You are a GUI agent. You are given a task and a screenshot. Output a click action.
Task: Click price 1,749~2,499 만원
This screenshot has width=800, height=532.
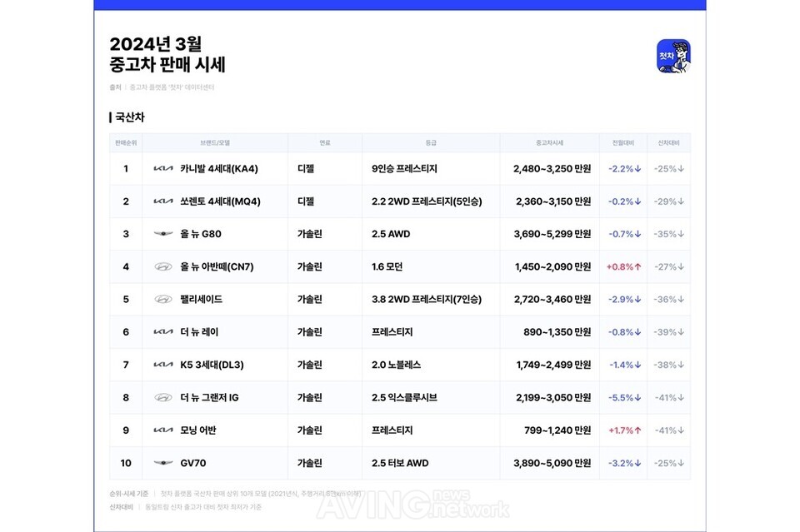[553, 365]
